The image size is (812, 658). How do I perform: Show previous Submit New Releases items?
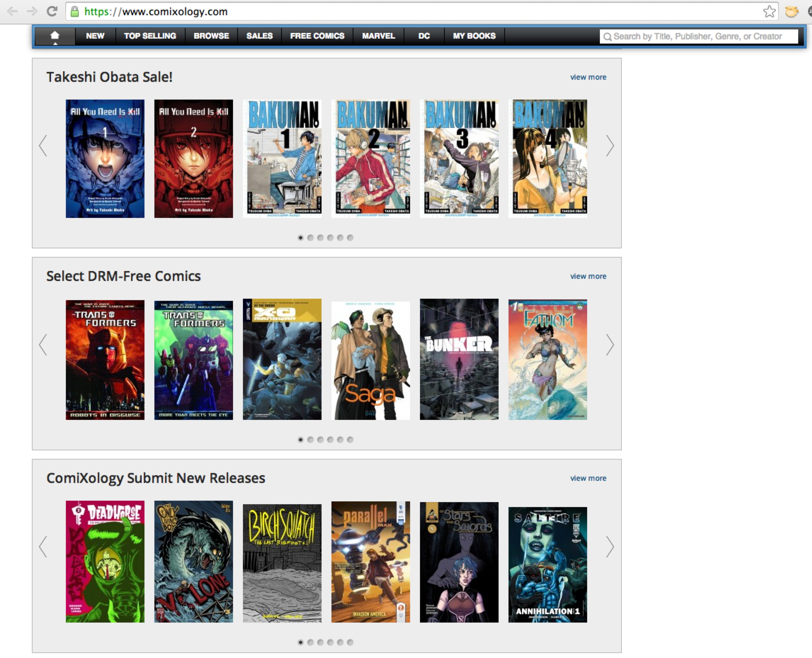click(43, 547)
